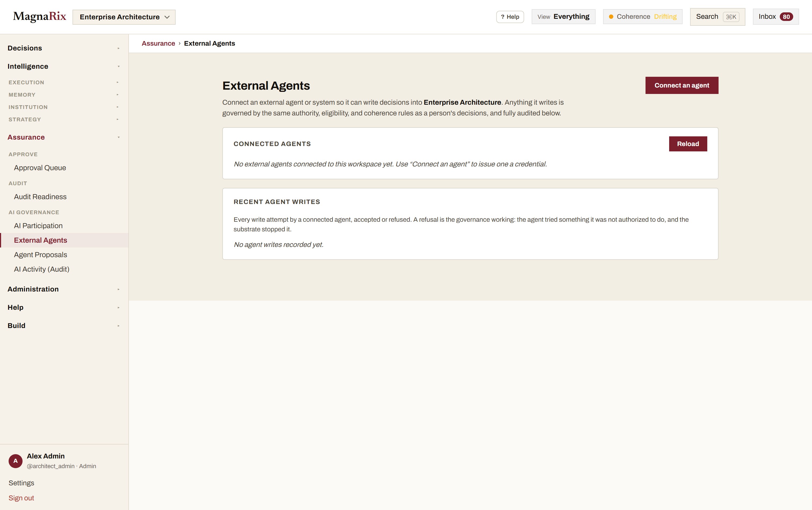Click the orange Coherence status dot
The image size is (812, 510).
611,17
